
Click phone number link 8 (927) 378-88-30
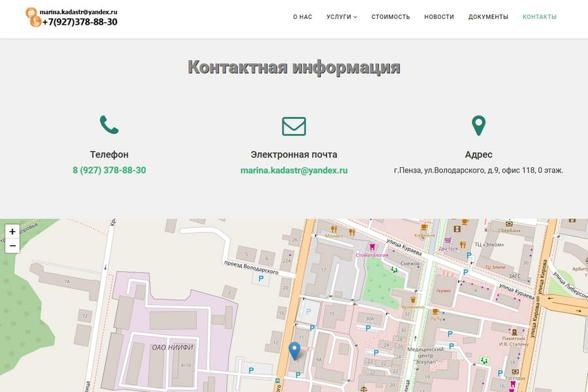pos(109,170)
